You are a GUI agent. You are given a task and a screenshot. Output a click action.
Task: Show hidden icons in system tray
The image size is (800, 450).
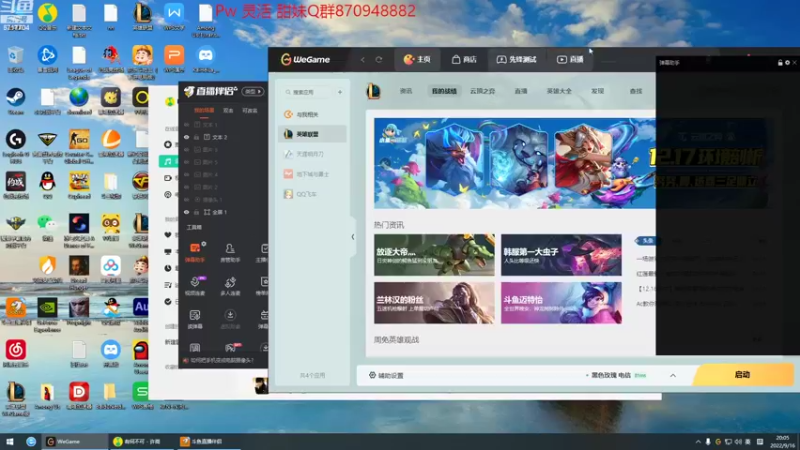coord(698,441)
